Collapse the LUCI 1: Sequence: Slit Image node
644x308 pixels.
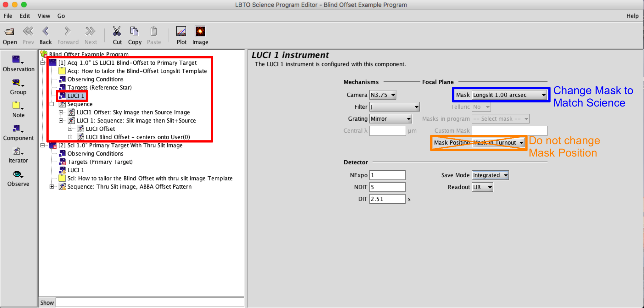[61, 120]
